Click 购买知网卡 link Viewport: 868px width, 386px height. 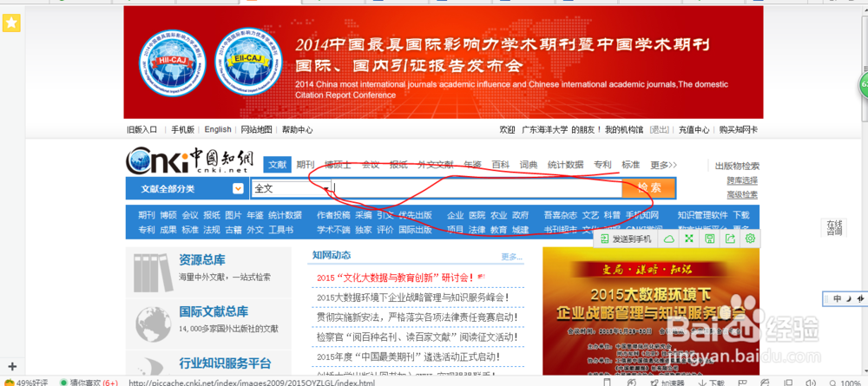(739, 130)
